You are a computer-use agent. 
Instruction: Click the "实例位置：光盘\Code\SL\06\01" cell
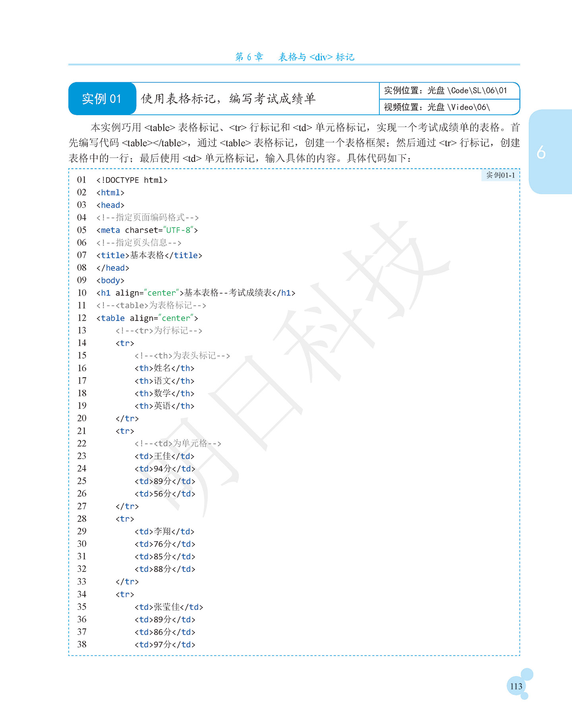point(449,91)
